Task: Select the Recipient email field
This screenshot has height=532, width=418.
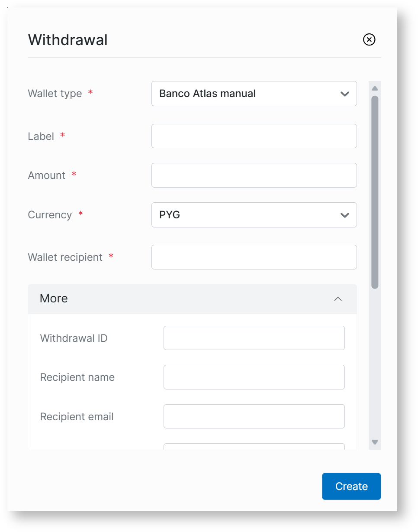Action: 254,416
